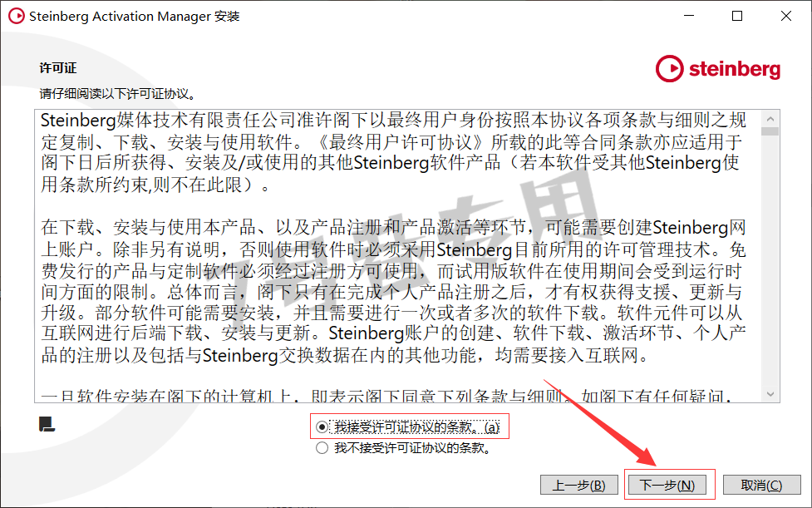Minimize the installer window
Image resolution: width=812 pixels, height=508 pixels.
(x=689, y=16)
